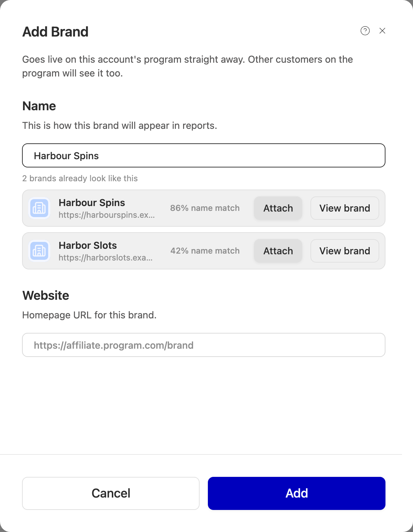
Task: Click the harbourspins URL text
Action: coord(107,215)
